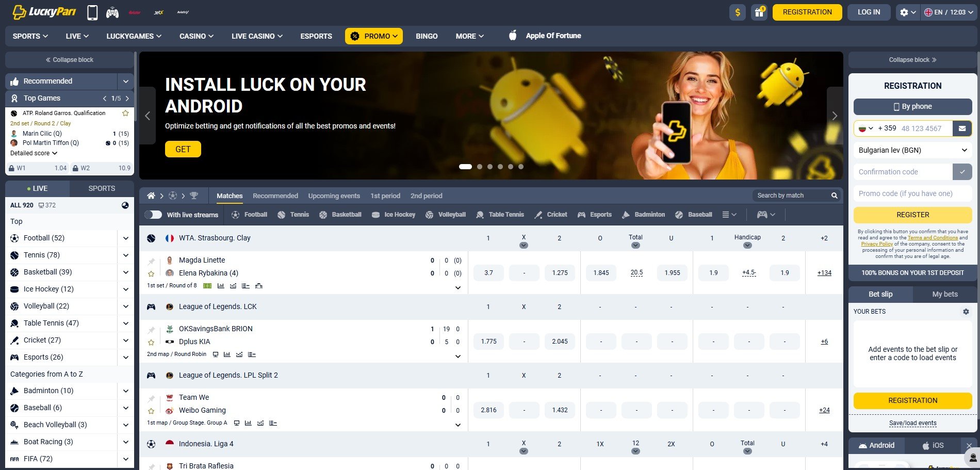Filter by Ice Hockey in sport bar
Image resolution: width=980 pixels, height=470 pixels.
click(394, 215)
